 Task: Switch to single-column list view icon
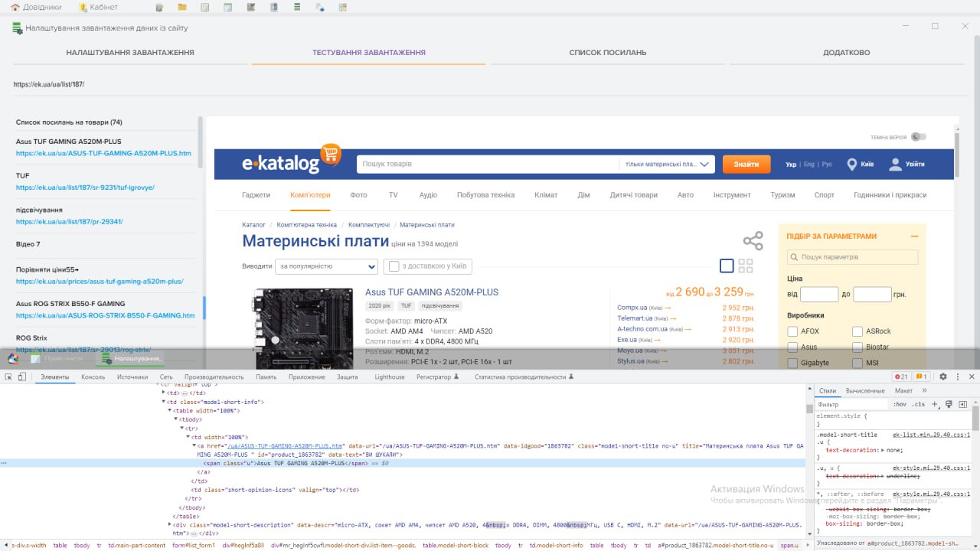[x=727, y=266]
